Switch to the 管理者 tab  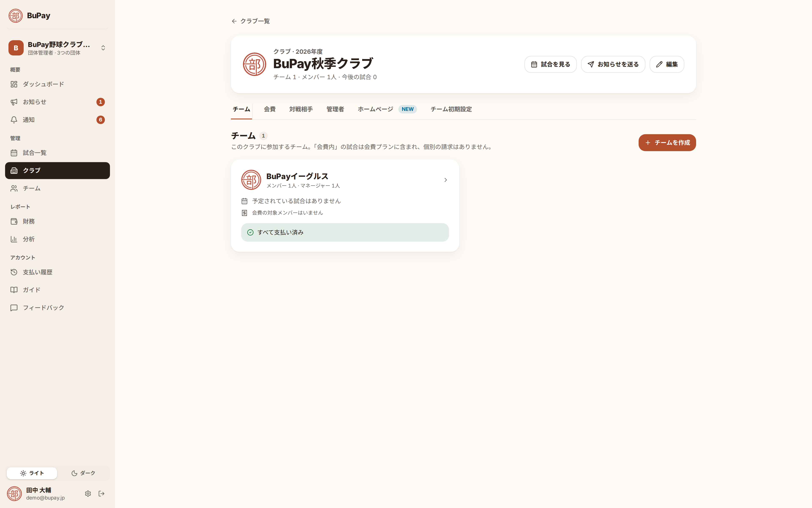click(335, 109)
